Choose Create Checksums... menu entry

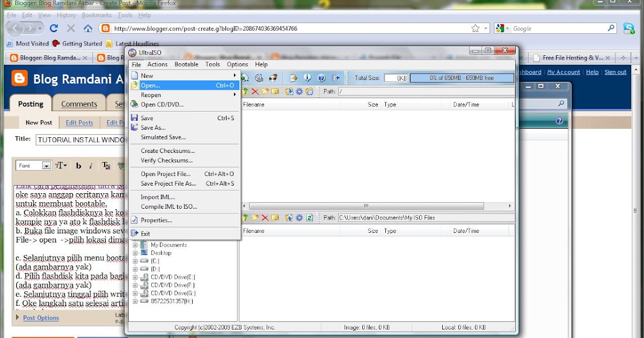click(x=184, y=151)
